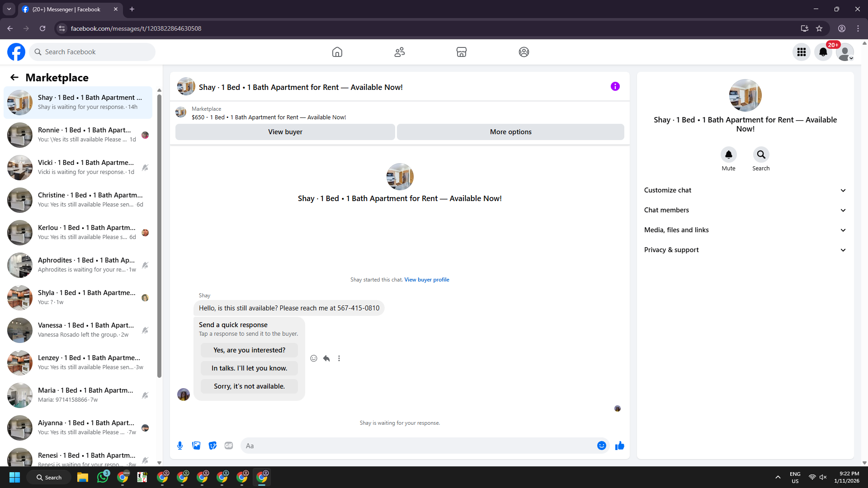Expand Customize chat section
This screenshot has width=868, height=488.
[x=745, y=190]
